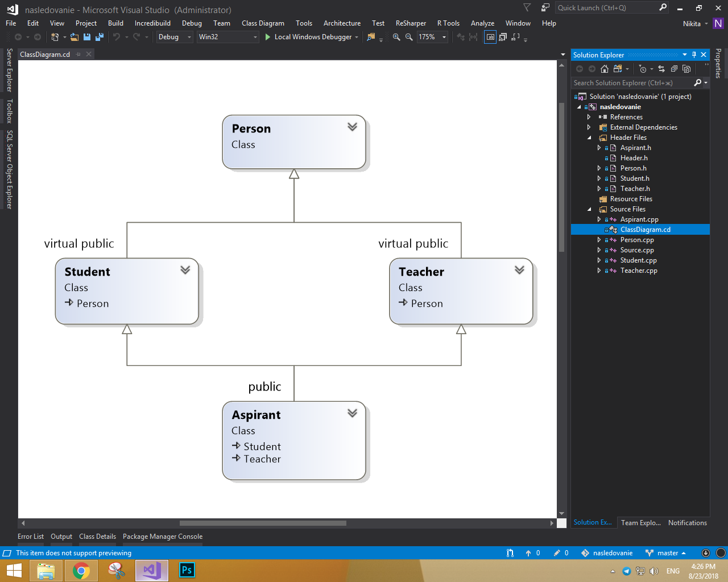Expand the Teacher class compartments
The width and height of the screenshot is (728, 582).
pos(520,270)
